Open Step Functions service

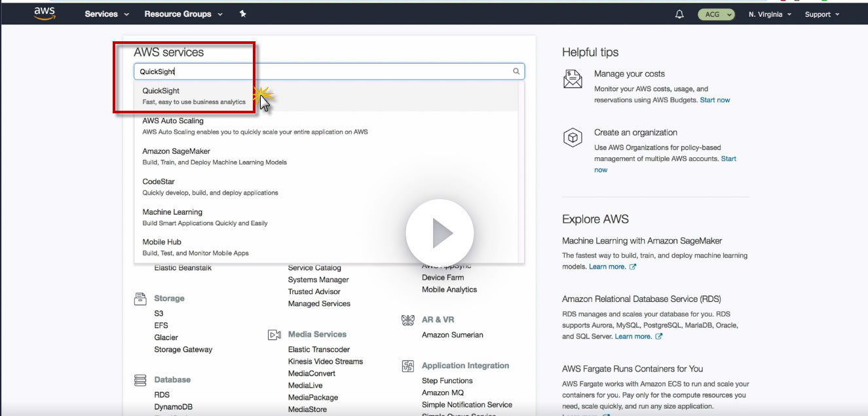coord(447,381)
